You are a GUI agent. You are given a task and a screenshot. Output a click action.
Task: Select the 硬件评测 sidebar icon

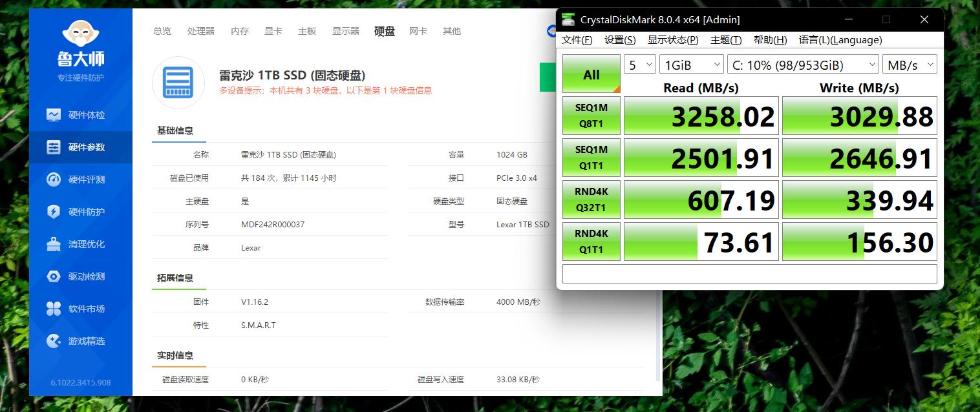click(x=81, y=179)
